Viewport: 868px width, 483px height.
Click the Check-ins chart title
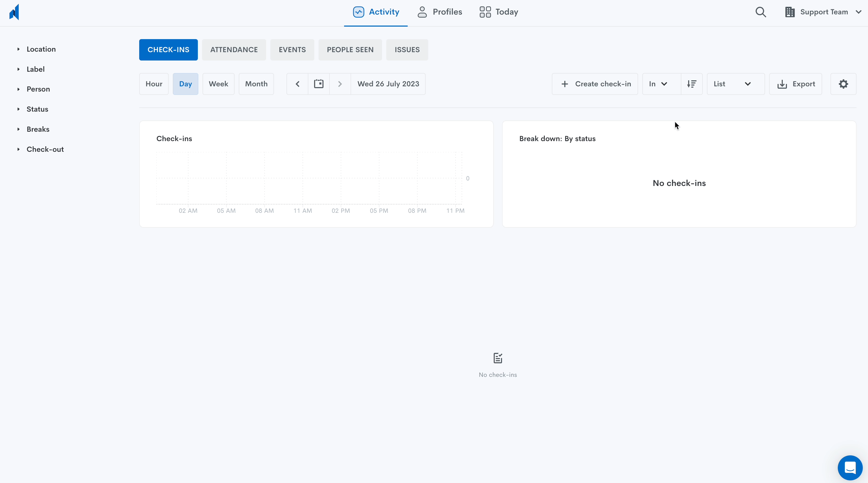point(174,139)
